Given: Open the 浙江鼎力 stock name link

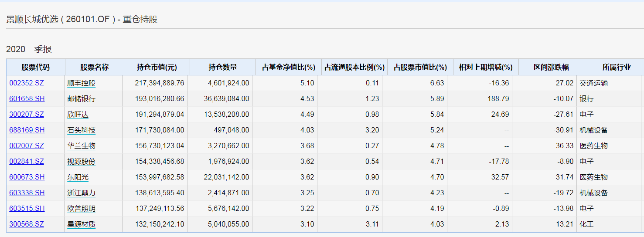Looking at the screenshot, I should coord(82,193).
